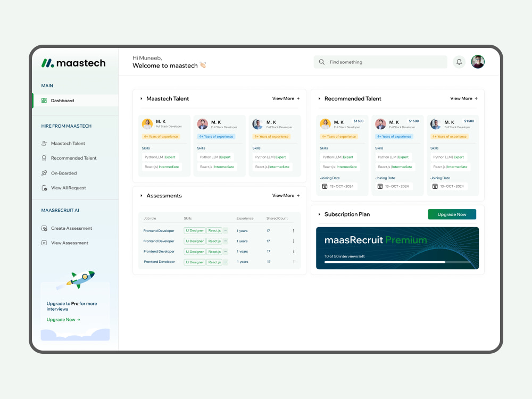This screenshot has height=399, width=532.
Task: Collapse the Subscription Plan section triangle
Action: coord(319,214)
